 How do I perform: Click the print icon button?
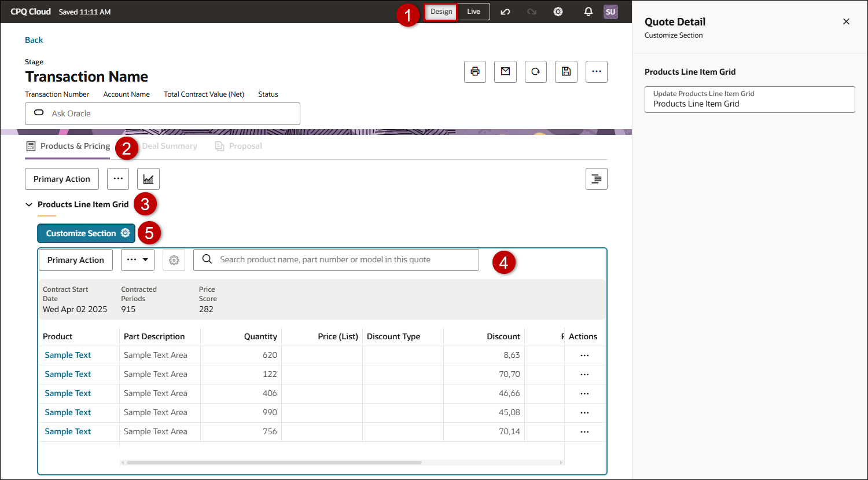(475, 71)
